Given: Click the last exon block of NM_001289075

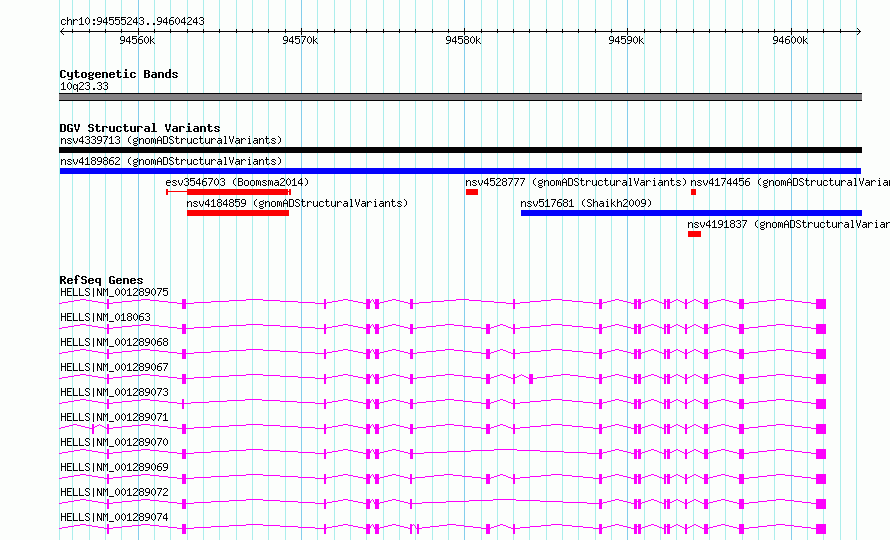Looking at the screenshot, I should tap(821, 304).
